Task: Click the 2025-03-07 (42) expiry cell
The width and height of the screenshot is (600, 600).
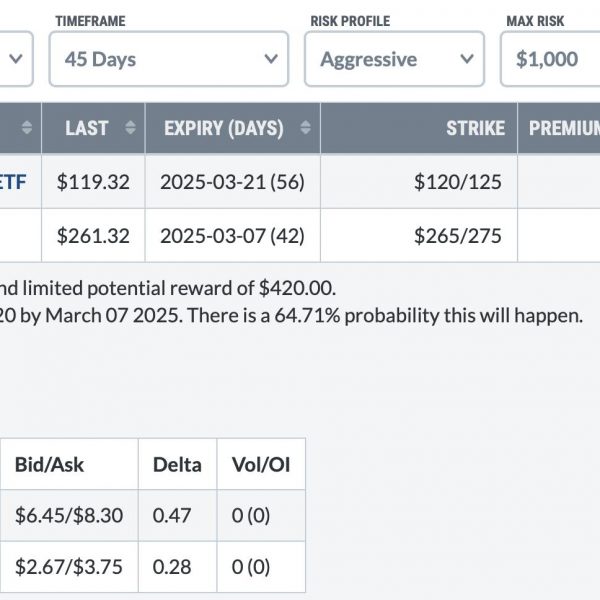Action: point(233,235)
